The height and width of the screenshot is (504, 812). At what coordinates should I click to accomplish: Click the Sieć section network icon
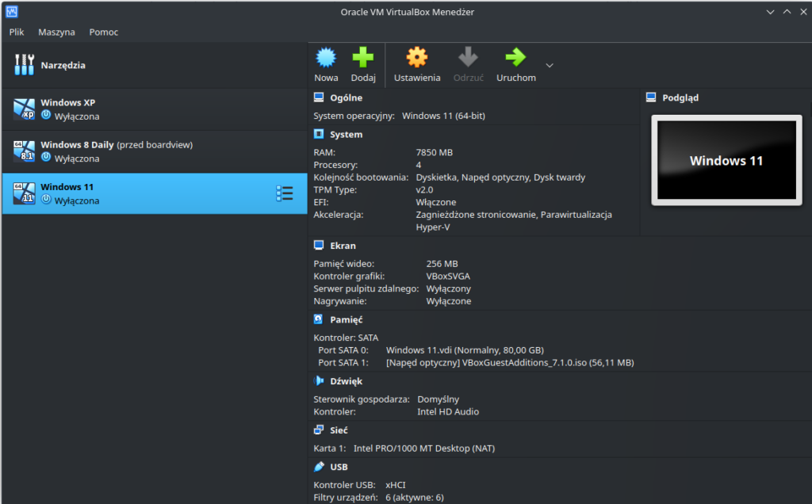[x=319, y=430]
